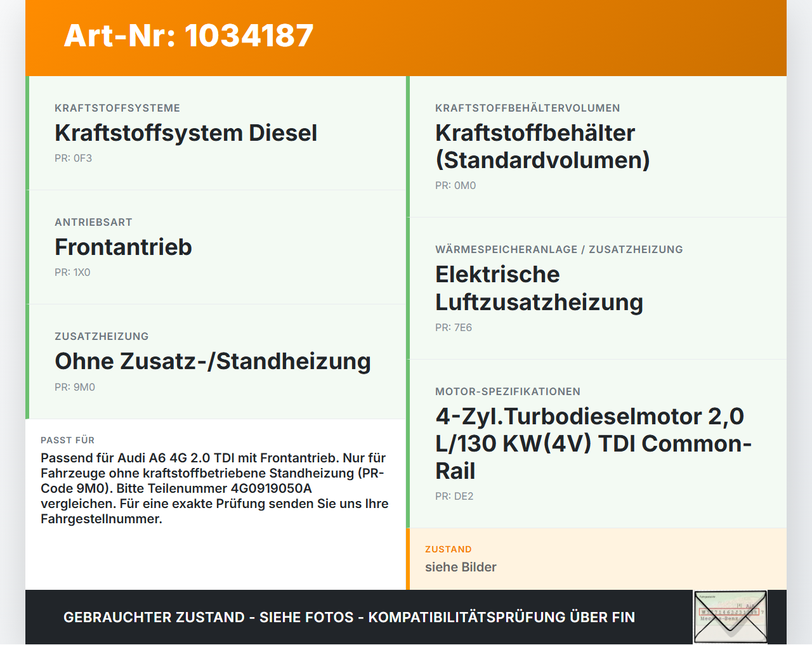Select the Art-Nr: 1034187 heading
Screen dimensions: 812x645
(189, 36)
